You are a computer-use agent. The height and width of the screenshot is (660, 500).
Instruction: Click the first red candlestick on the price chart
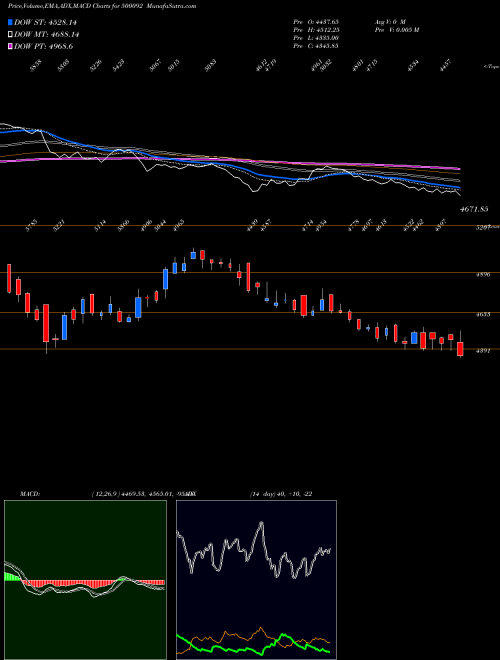9,278
